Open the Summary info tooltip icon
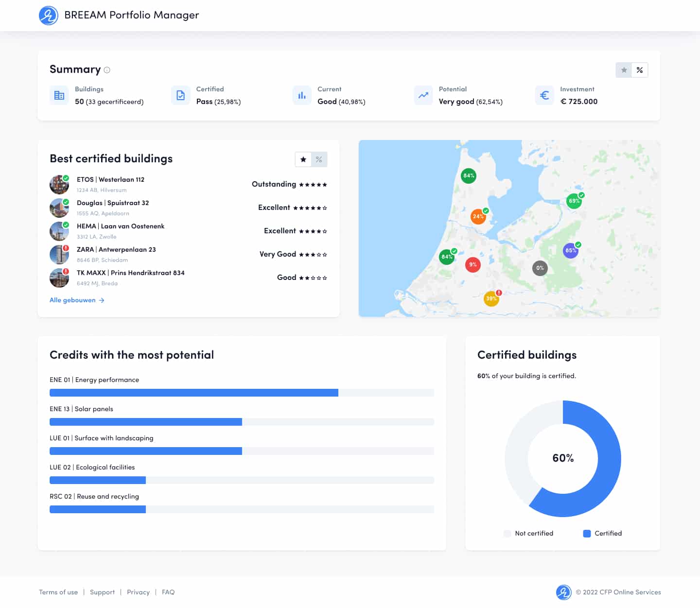 point(107,70)
